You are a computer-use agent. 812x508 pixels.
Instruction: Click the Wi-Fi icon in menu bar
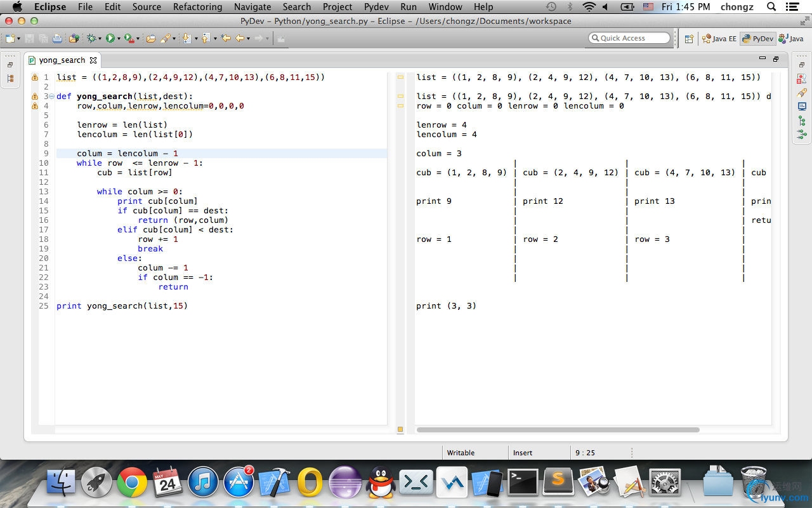pos(589,7)
